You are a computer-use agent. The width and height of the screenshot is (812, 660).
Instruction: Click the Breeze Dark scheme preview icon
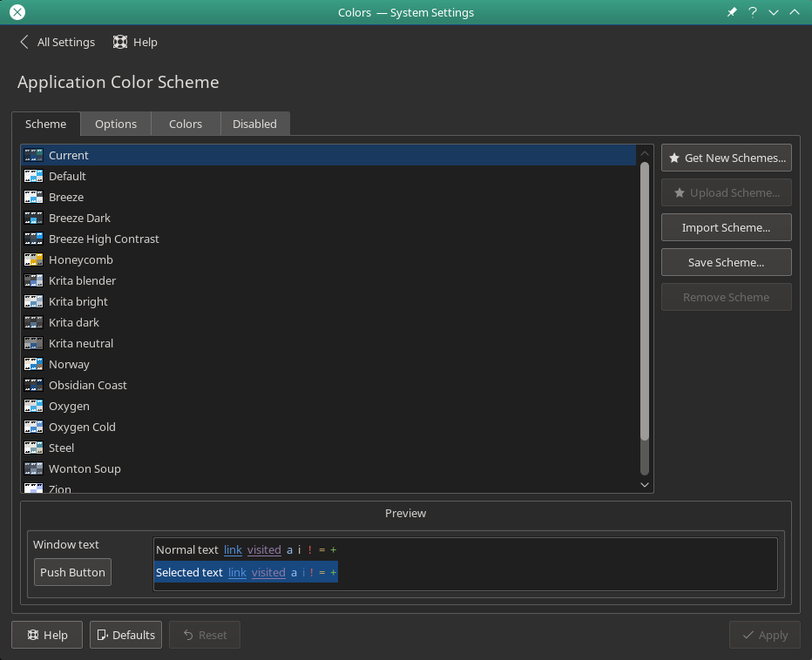point(34,218)
